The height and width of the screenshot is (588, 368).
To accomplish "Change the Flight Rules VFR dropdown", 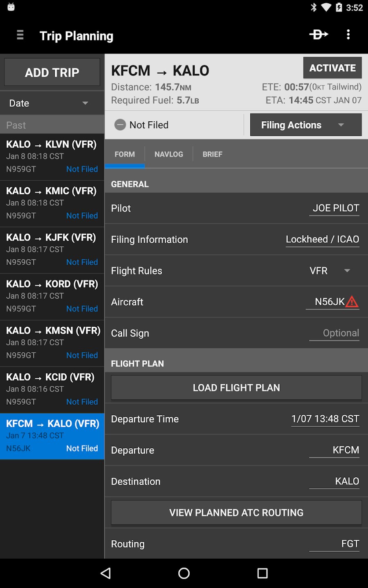I will tap(330, 271).
